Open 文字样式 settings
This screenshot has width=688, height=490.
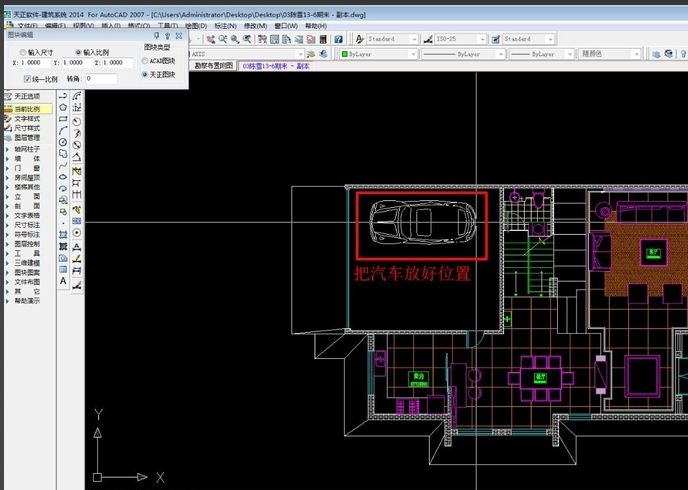point(27,119)
